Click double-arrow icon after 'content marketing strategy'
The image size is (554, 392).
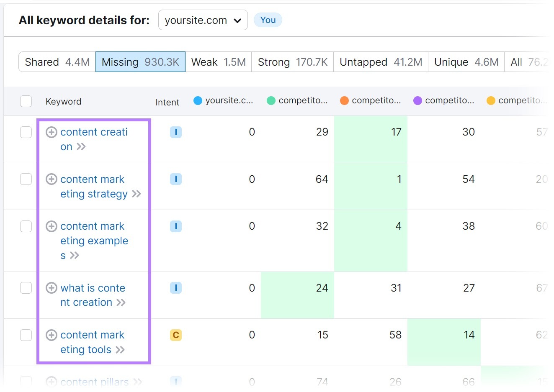(137, 194)
